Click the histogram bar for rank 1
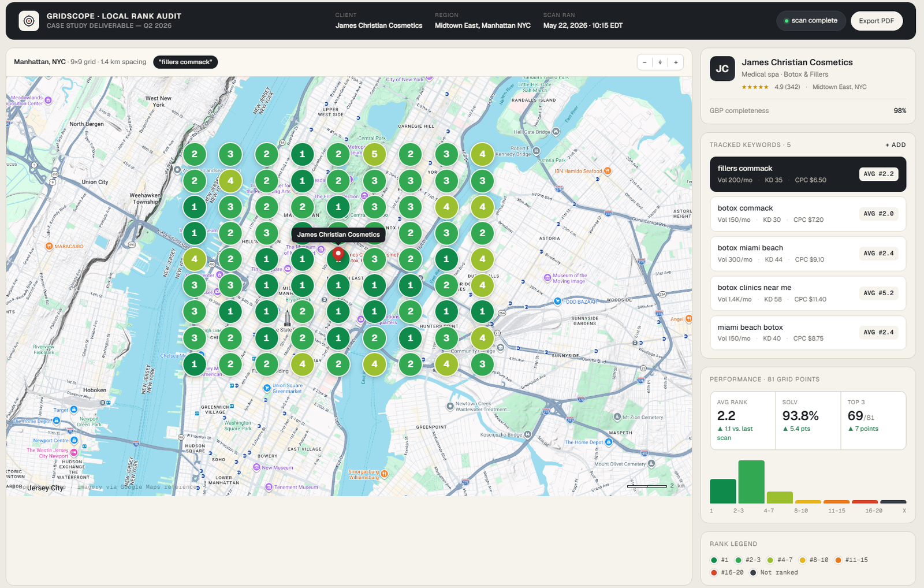This screenshot has width=924, height=588. pyautogui.click(x=723, y=492)
